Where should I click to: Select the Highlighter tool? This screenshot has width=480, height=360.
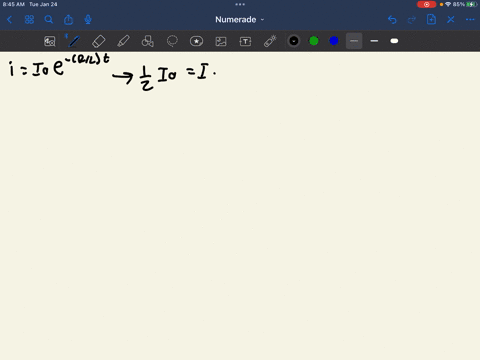[x=123, y=41]
